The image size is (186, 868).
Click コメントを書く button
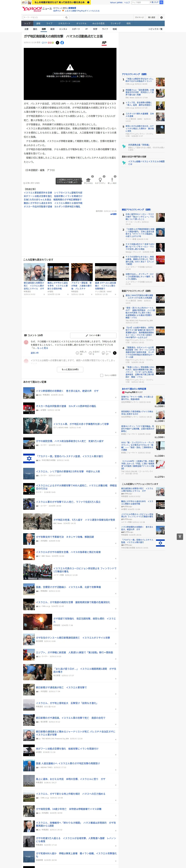[x=93, y=335]
